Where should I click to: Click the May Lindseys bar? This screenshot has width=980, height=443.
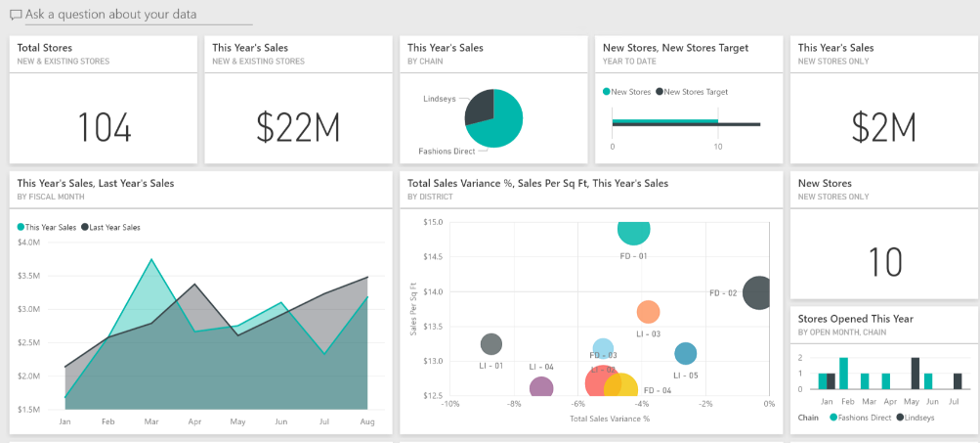tap(915, 374)
